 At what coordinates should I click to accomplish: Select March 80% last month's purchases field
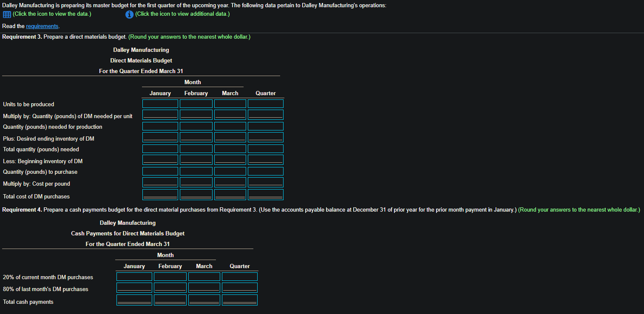(x=204, y=288)
